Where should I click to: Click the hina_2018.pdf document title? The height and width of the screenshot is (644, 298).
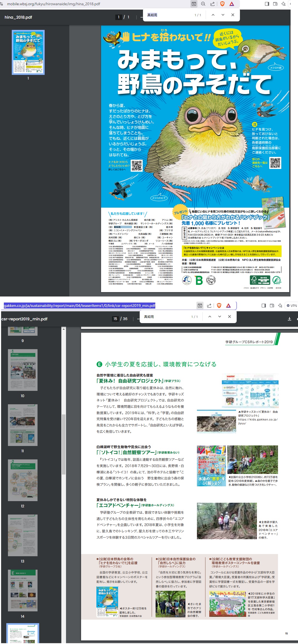pos(18,17)
